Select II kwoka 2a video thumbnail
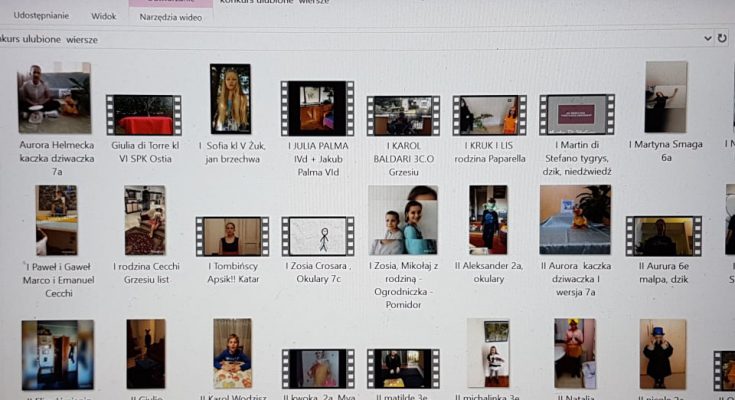This screenshot has width=735, height=400. click(x=318, y=369)
